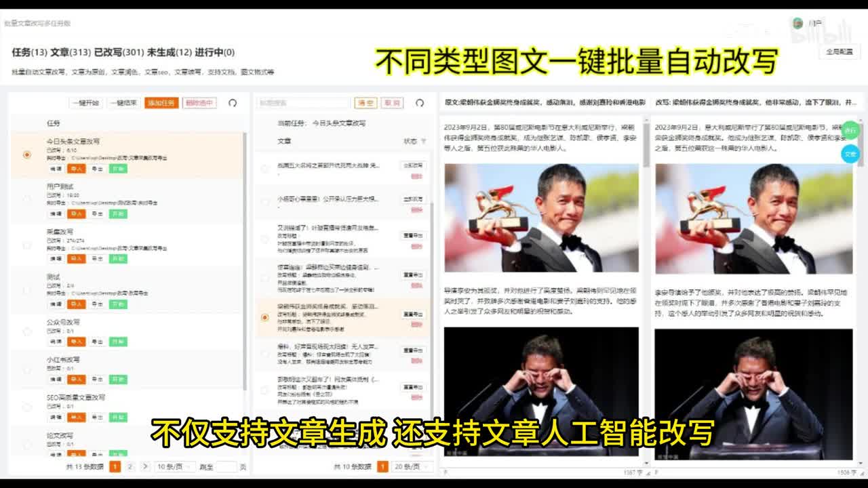
Task: Click the 一键开始 button
Action: coord(86,103)
